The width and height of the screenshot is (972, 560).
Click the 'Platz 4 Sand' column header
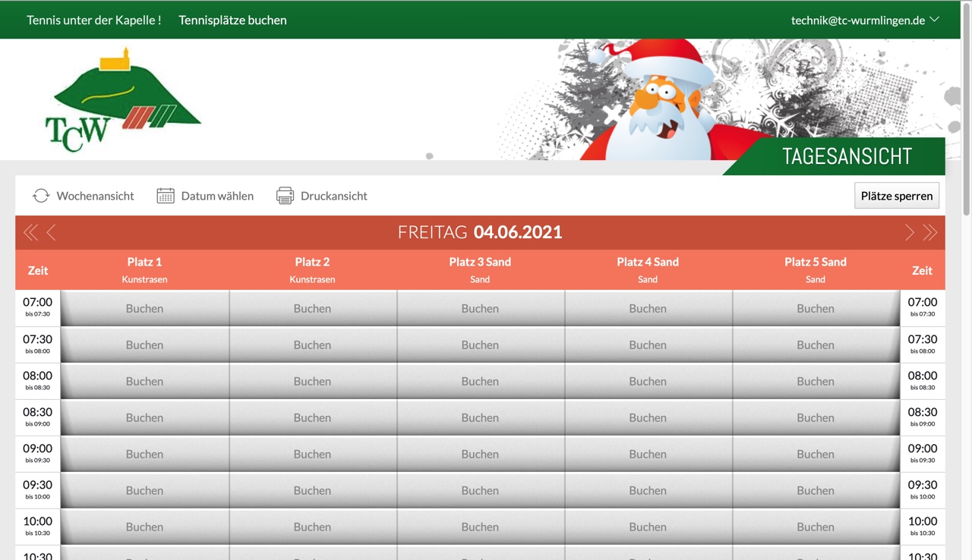click(x=648, y=269)
